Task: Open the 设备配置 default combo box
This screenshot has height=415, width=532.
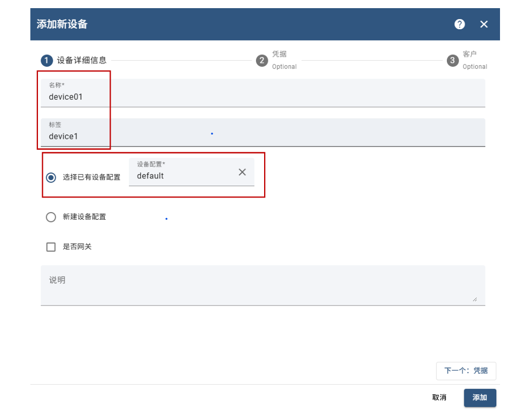Action: [191, 172]
